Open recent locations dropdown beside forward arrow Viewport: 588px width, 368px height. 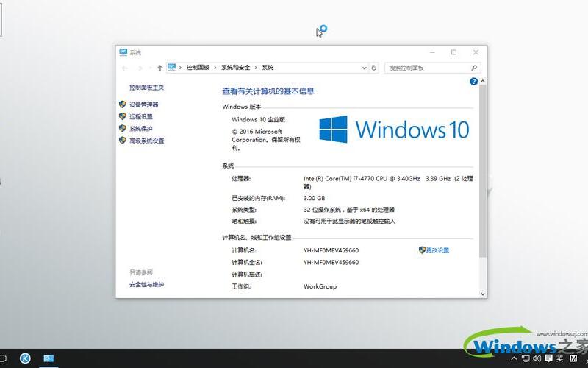click(151, 68)
